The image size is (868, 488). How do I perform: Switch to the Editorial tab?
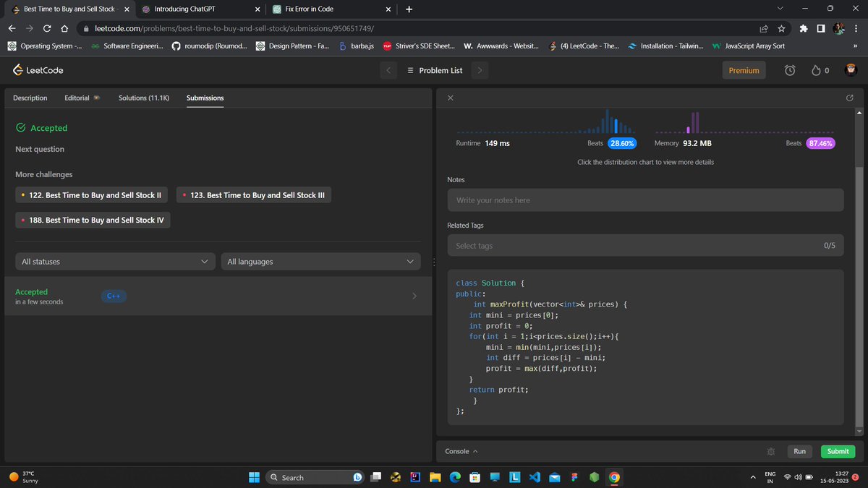(x=82, y=98)
